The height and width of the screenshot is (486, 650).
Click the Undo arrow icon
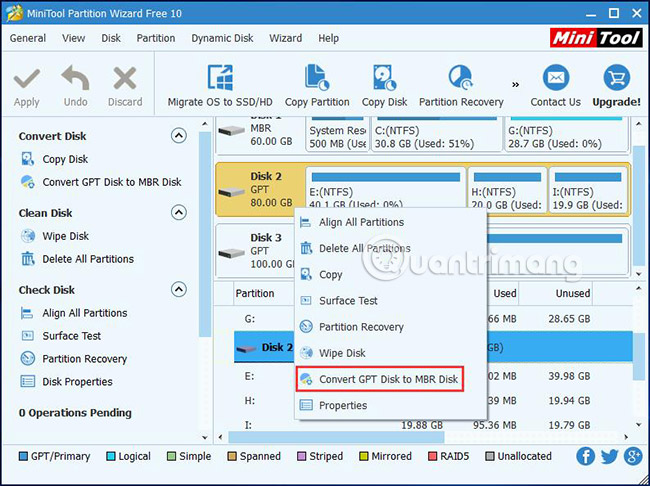coord(75,78)
